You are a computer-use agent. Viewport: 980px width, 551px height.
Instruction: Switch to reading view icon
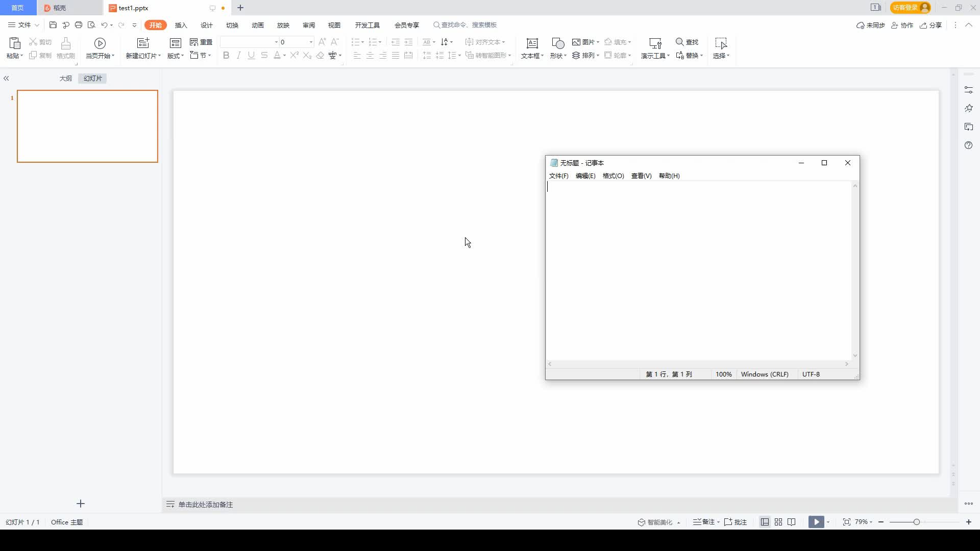click(x=792, y=522)
